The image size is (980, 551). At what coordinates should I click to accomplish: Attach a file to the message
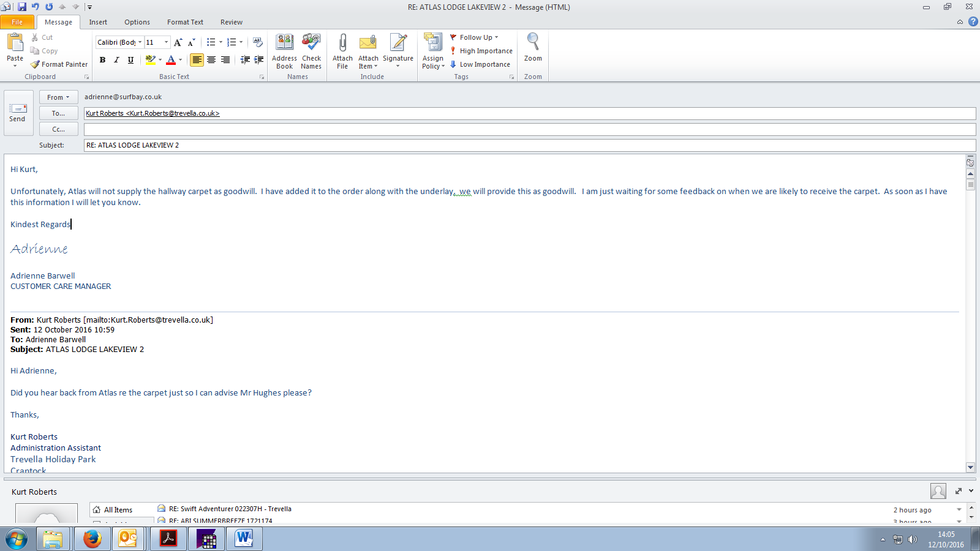tap(342, 51)
